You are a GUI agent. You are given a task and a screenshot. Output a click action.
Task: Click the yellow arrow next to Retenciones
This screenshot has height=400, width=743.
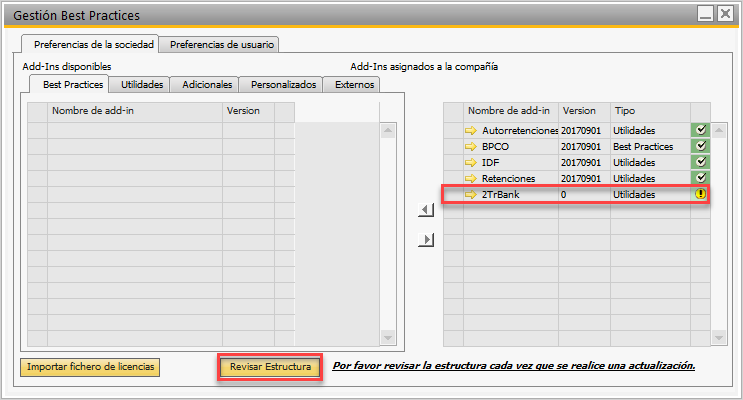(x=472, y=178)
